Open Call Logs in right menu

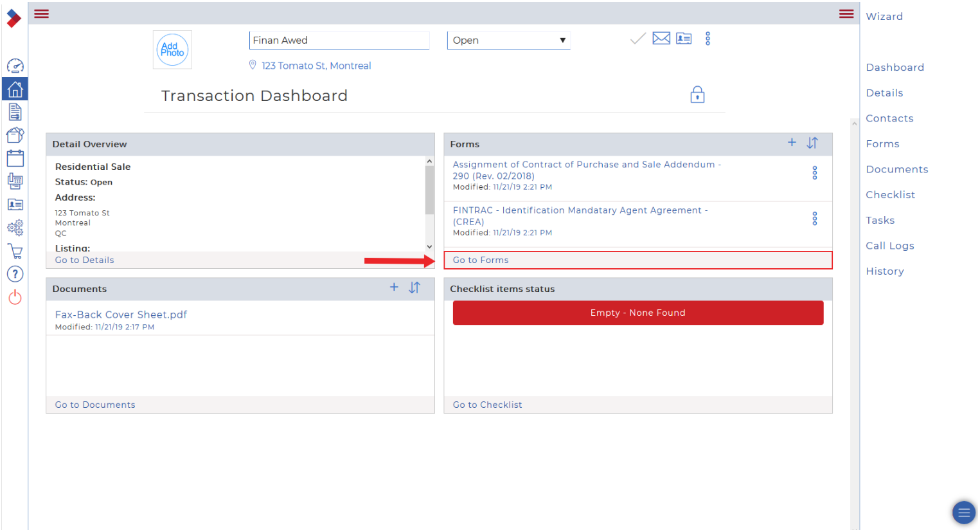click(x=889, y=246)
